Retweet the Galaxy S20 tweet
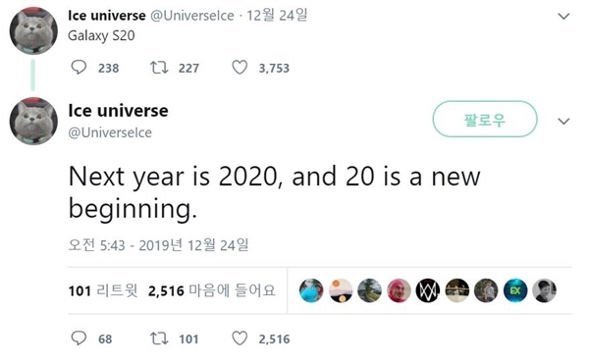The image size is (589, 364). (x=159, y=68)
